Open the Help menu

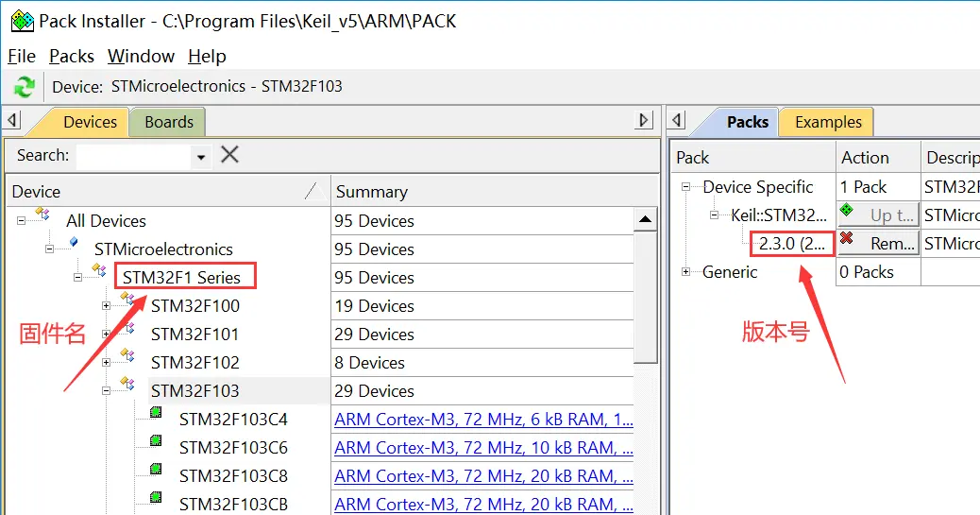tap(207, 57)
